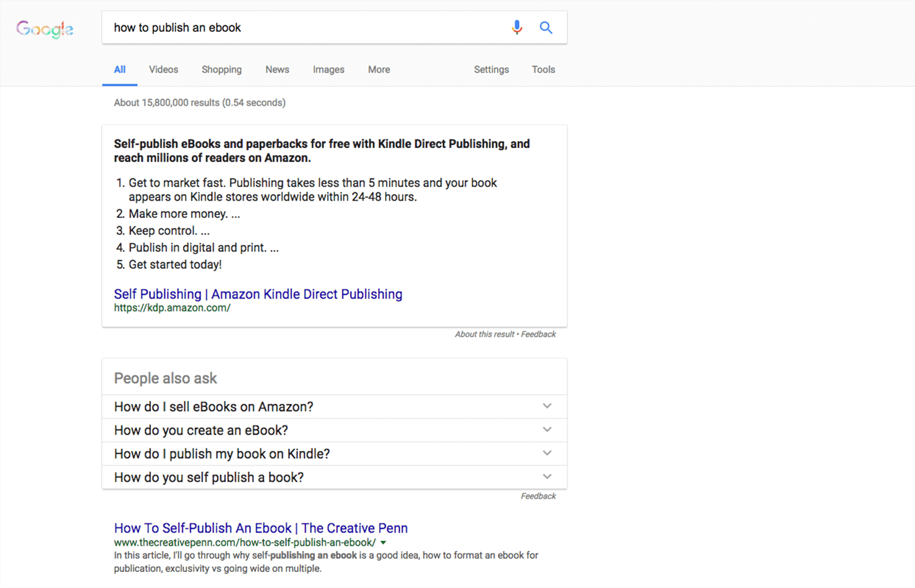Switch to the Shopping tab

221,70
